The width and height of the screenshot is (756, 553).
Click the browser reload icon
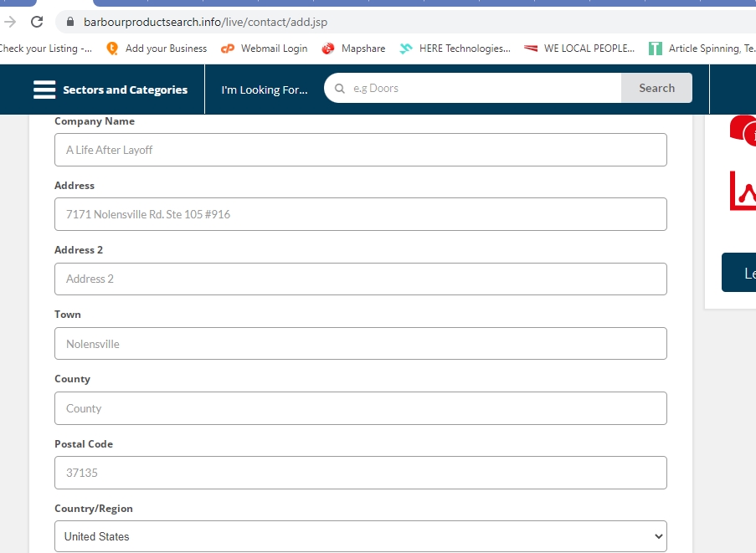(x=37, y=22)
